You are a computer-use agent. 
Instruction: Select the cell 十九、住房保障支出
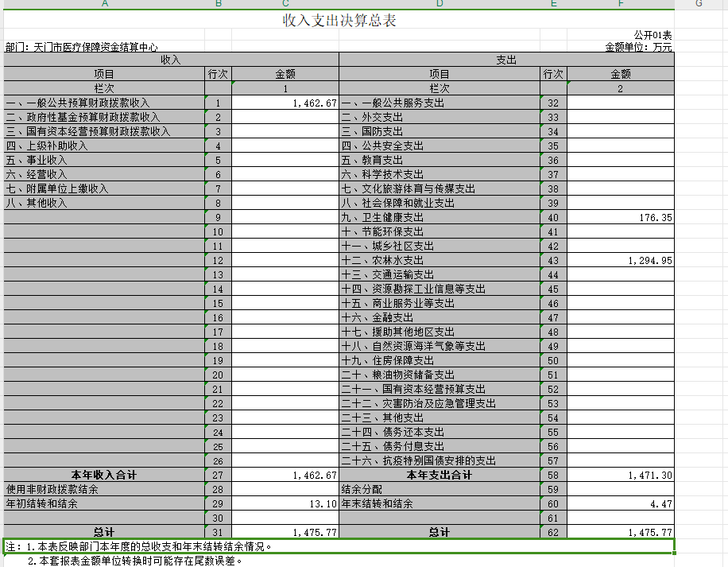click(440, 360)
